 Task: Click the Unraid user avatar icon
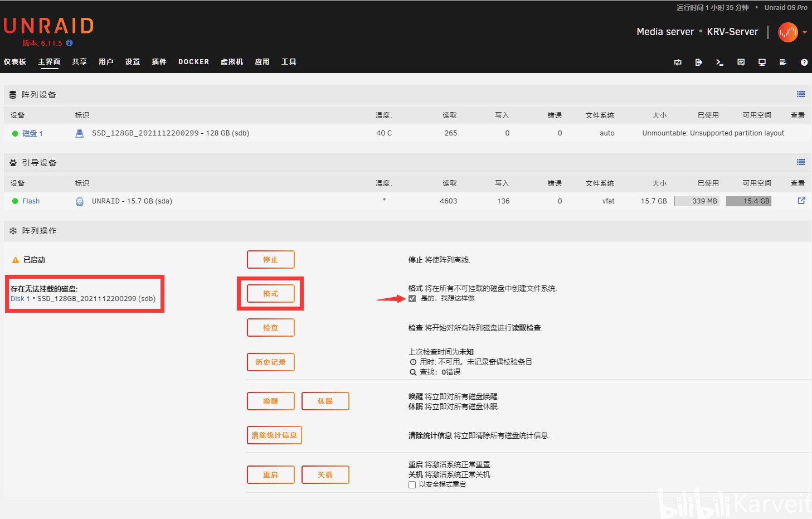click(788, 32)
